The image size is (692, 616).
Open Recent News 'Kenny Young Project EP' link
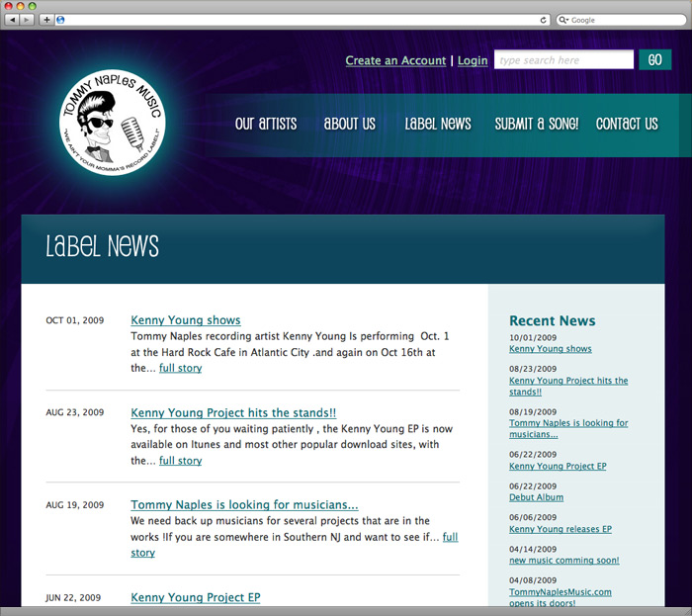(558, 466)
